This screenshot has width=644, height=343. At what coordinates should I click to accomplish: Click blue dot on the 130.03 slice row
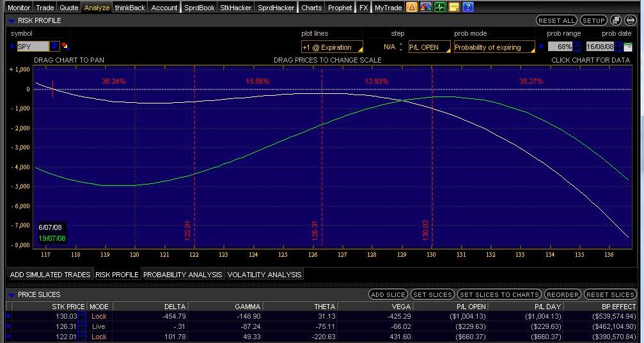coord(8,316)
